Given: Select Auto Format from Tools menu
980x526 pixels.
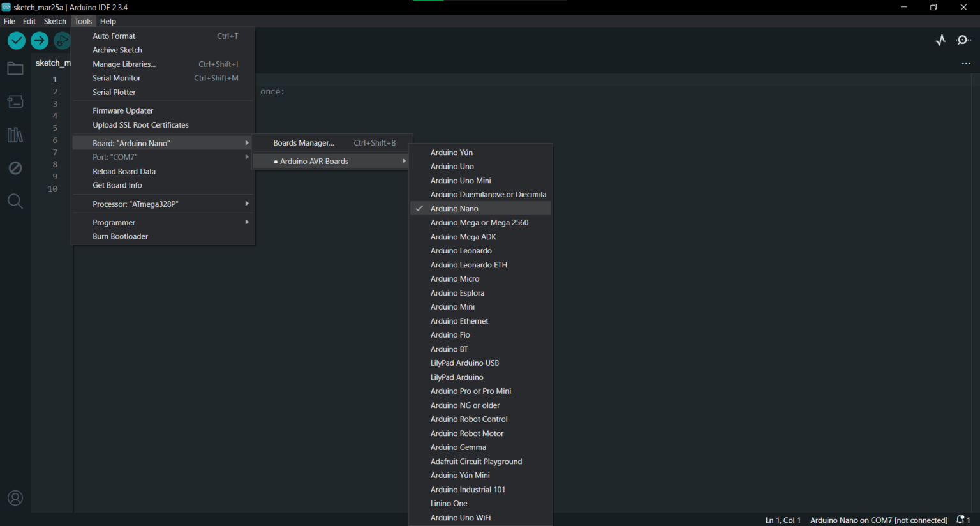Looking at the screenshot, I should coord(114,36).
